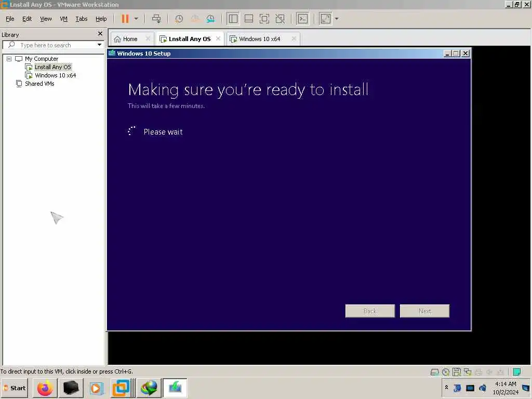532x399 pixels.
Task: Open the File menu
Action: (x=10, y=19)
